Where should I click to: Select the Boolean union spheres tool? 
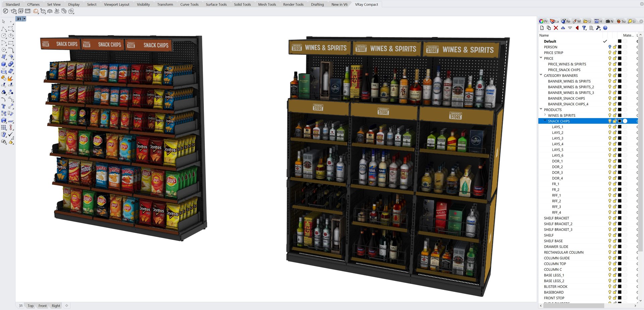coord(11,64)
